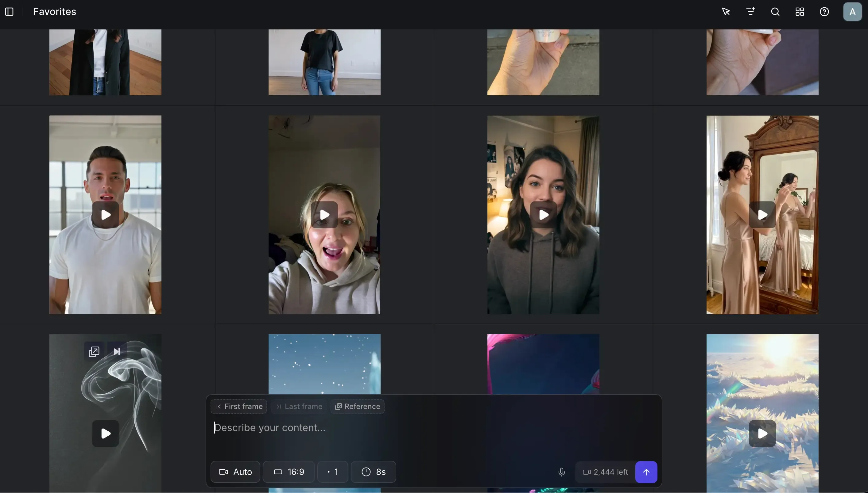This screenshot has height=493, width=868.
Task: Open the help menu
Action: [x=824, y=12]
